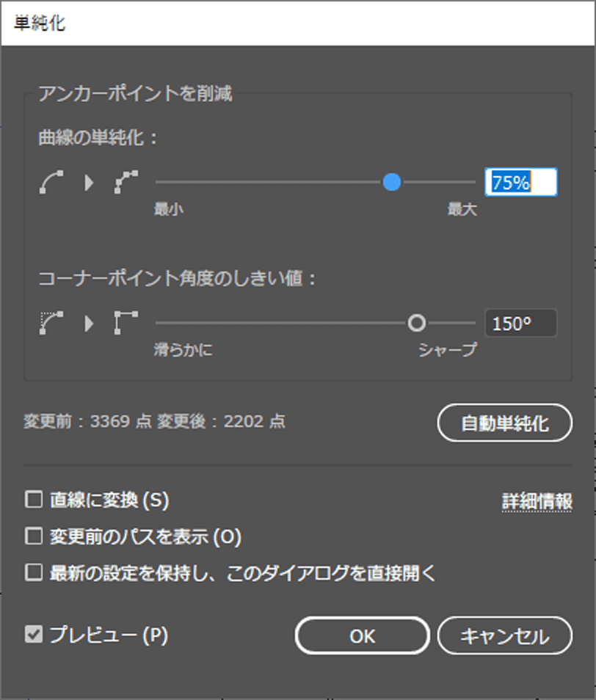This screenshot has width=596, height=700.
Task: Enable 直線に変換 checkbox
Action: click(x=34, y=500)
